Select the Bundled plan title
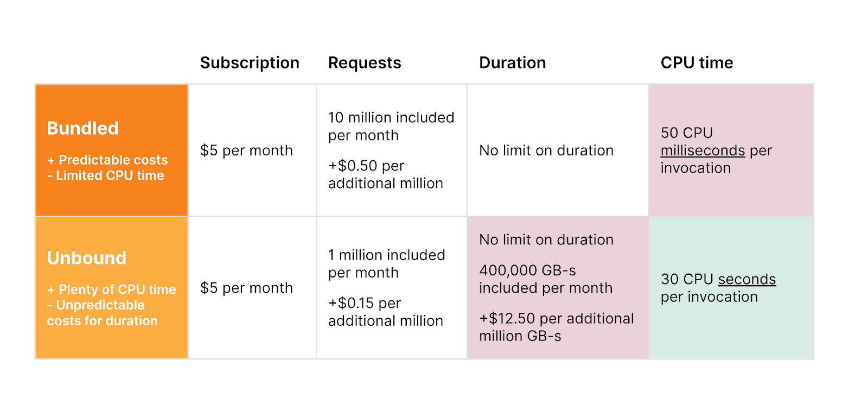868x410 pixels. point(82,128)
